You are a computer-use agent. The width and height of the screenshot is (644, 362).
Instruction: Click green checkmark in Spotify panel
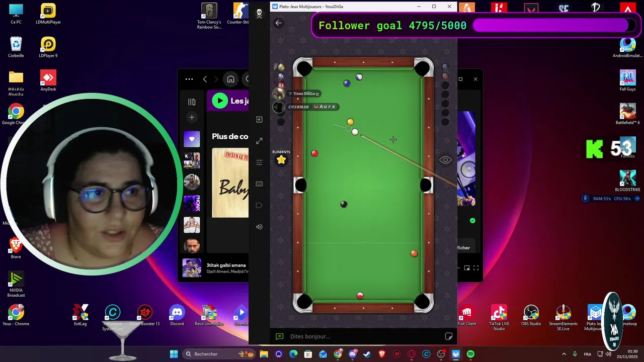(472, 221)
